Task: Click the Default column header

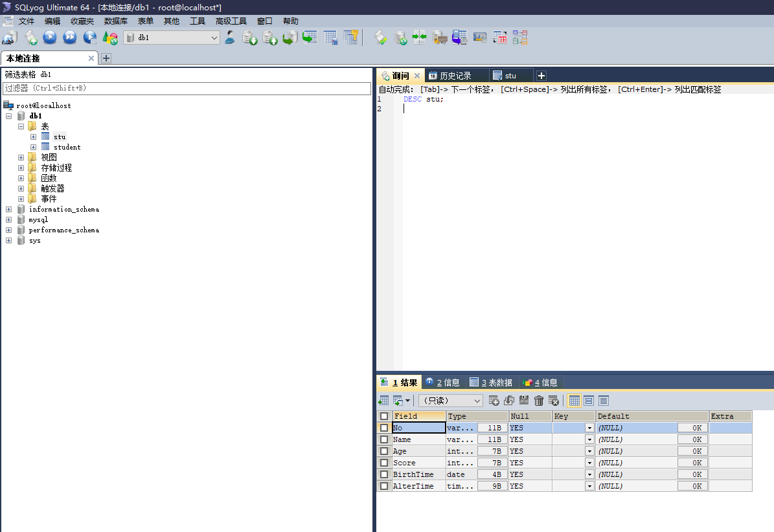Action: [652, 416]
